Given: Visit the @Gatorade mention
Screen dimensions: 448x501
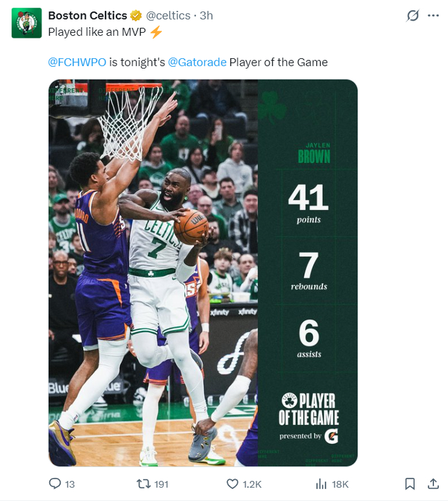Looking at the screenshot, I should (x=197, y=62).
